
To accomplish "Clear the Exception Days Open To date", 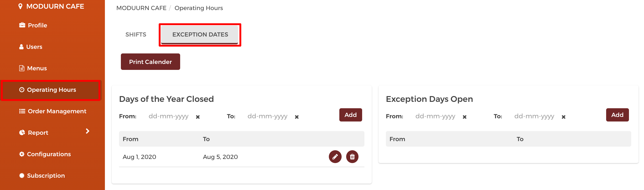I will (x=563, y=117).
